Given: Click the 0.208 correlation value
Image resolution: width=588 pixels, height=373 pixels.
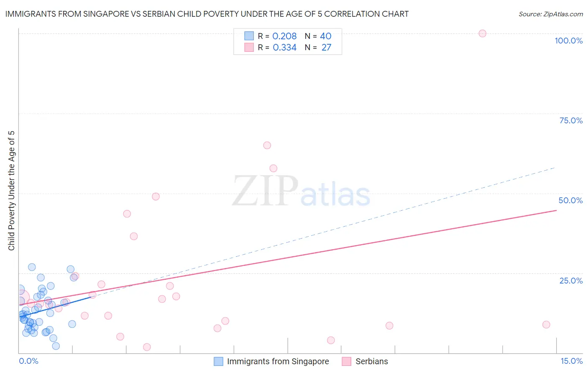Looking at the screenshot, I should [284, 36].
